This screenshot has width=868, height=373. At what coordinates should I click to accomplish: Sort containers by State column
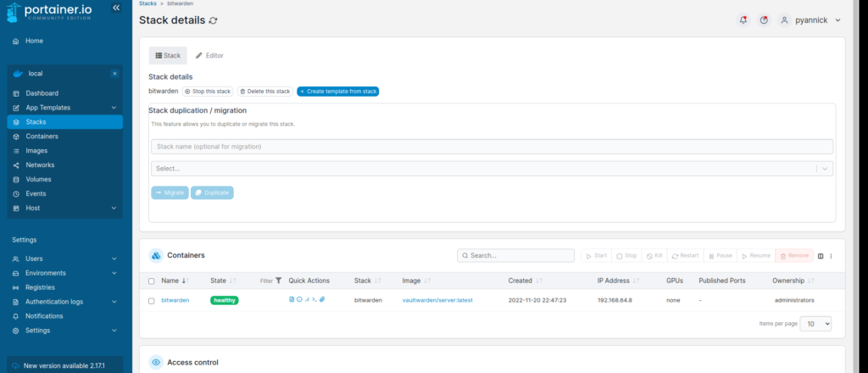(224, 281)
